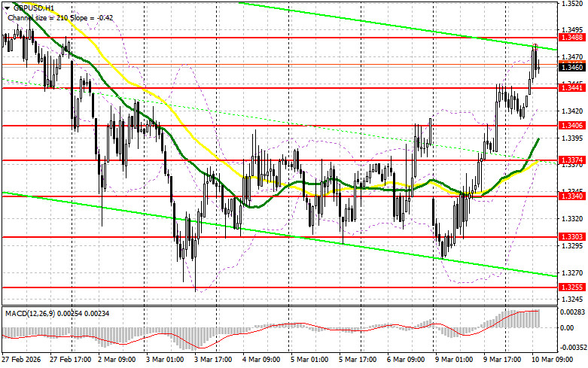Click the red 1.3441 price level tag
This screenshot has height=368, width=588.
coord(570,88)
